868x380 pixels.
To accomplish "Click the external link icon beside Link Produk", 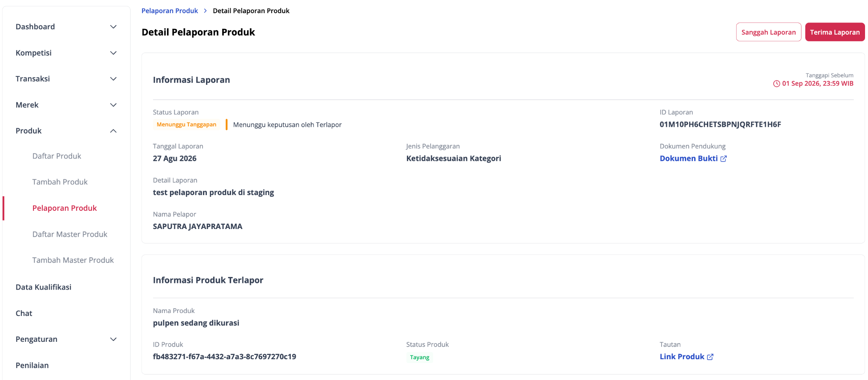I will click(710, 357).
